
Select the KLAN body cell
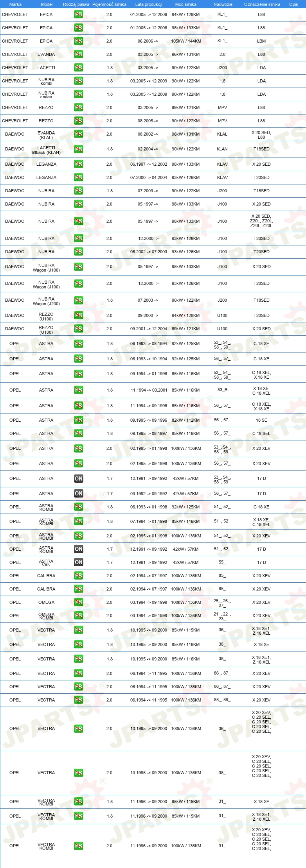click(222, 149)
